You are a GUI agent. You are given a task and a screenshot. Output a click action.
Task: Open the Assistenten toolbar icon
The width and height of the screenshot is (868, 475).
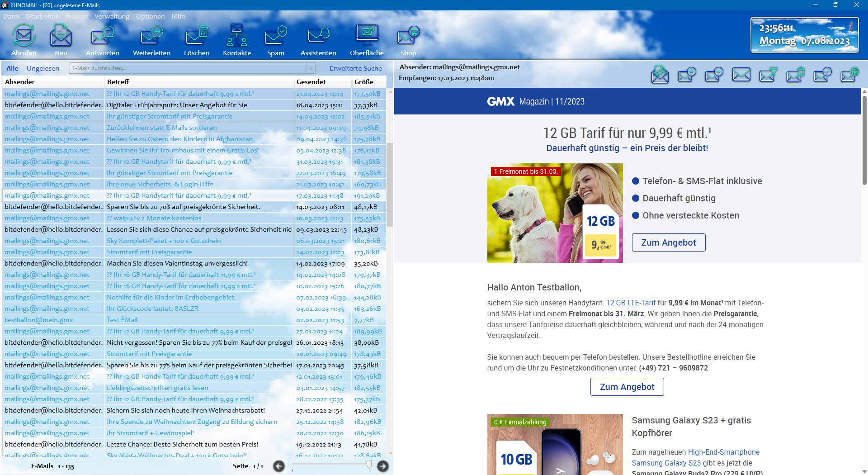click(x=318, y=36)
